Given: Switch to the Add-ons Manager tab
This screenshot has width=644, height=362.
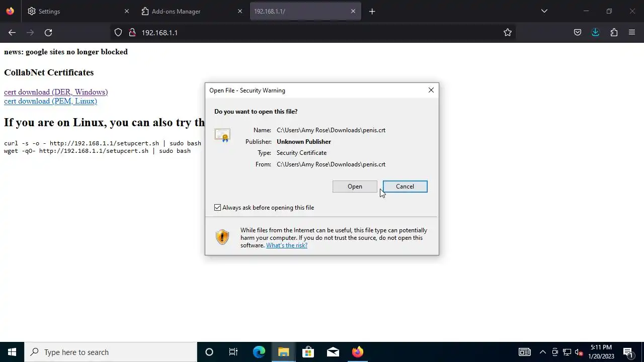Looking at the screenshot, I should click(x=192, y=11).
